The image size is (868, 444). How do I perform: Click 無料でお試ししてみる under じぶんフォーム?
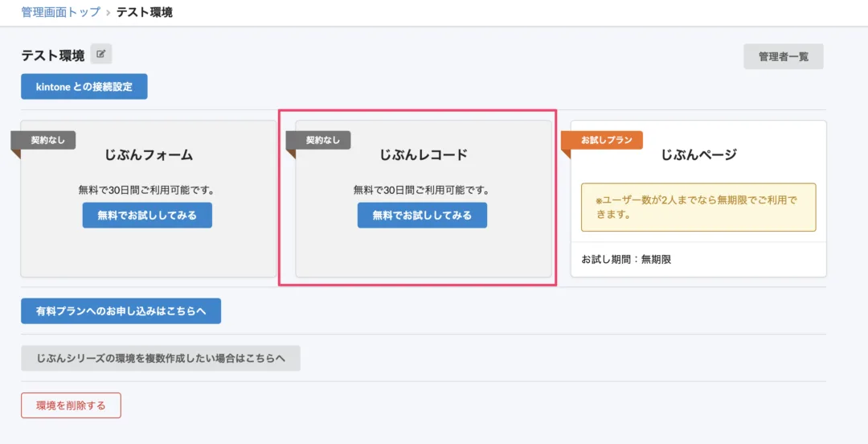(147, 215)
